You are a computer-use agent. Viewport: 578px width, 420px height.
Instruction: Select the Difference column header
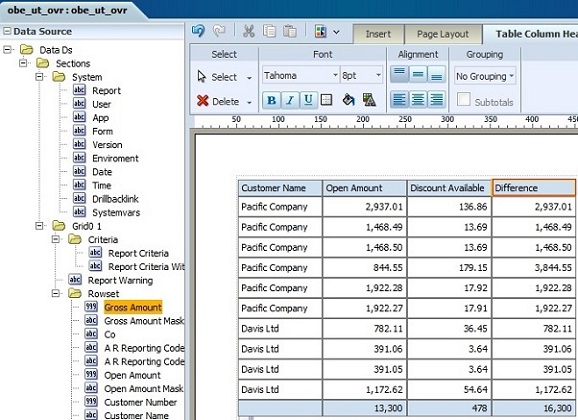[533, 188]
